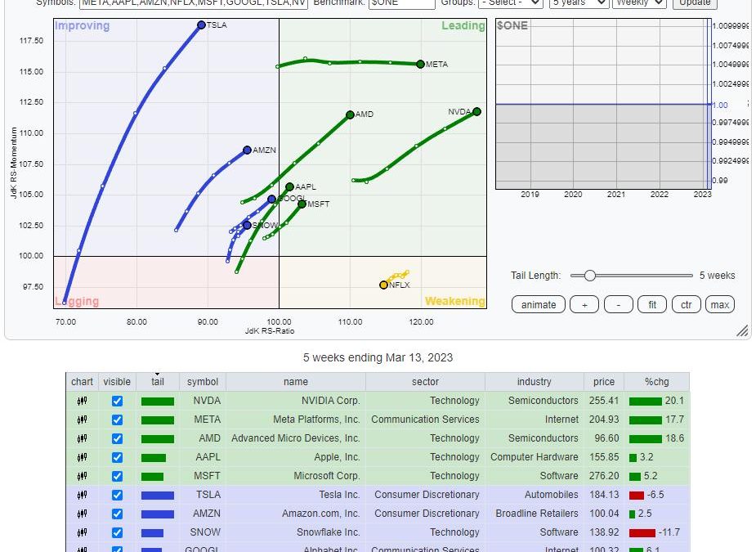
Task: Open chart icon for AMD row
Action: (x=82, y=438)
